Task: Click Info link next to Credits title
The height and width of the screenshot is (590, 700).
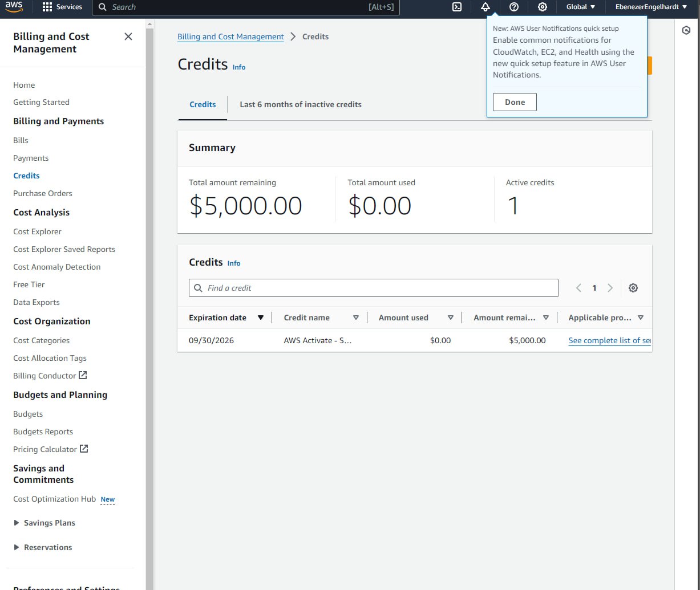Action: pos(239,67)
